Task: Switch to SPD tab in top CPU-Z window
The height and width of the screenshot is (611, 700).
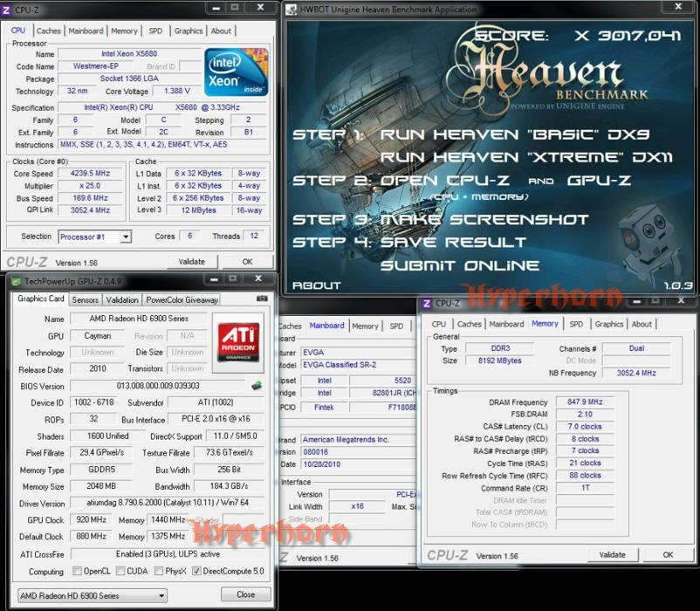Action: pos(155,31)
